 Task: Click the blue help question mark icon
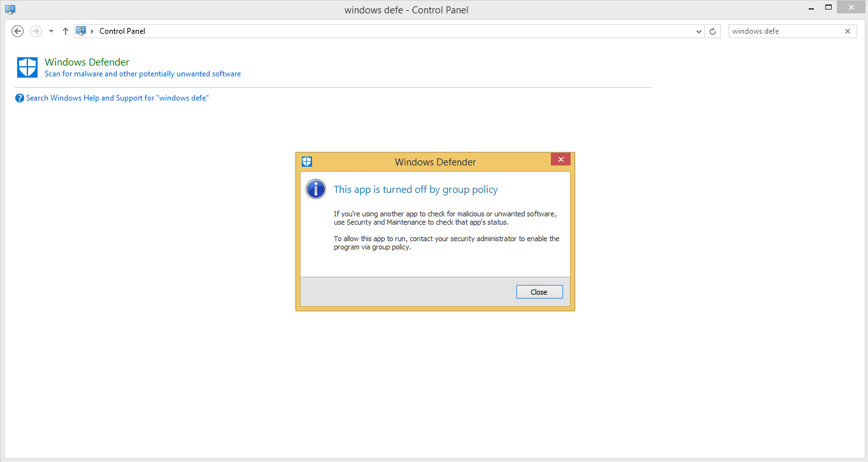(20, 98)
